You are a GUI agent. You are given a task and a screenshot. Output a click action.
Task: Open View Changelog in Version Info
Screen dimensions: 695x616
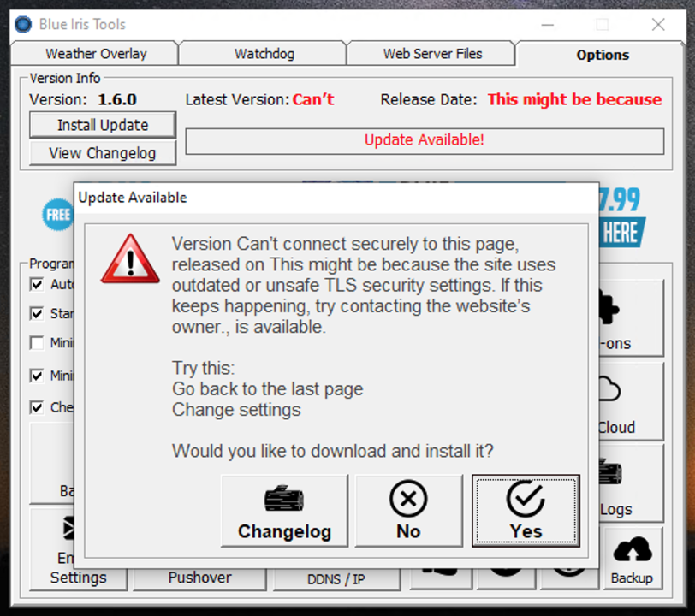(x=103, y=153)
